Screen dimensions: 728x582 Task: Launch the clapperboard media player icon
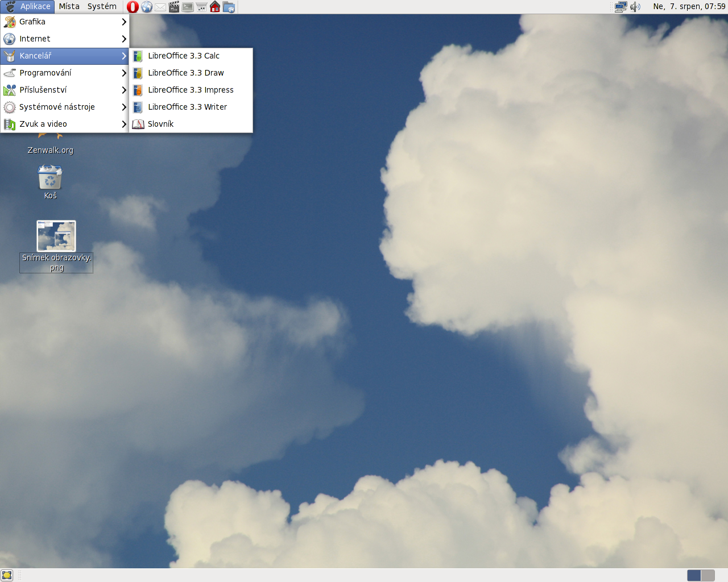click(x=174, y=7)
